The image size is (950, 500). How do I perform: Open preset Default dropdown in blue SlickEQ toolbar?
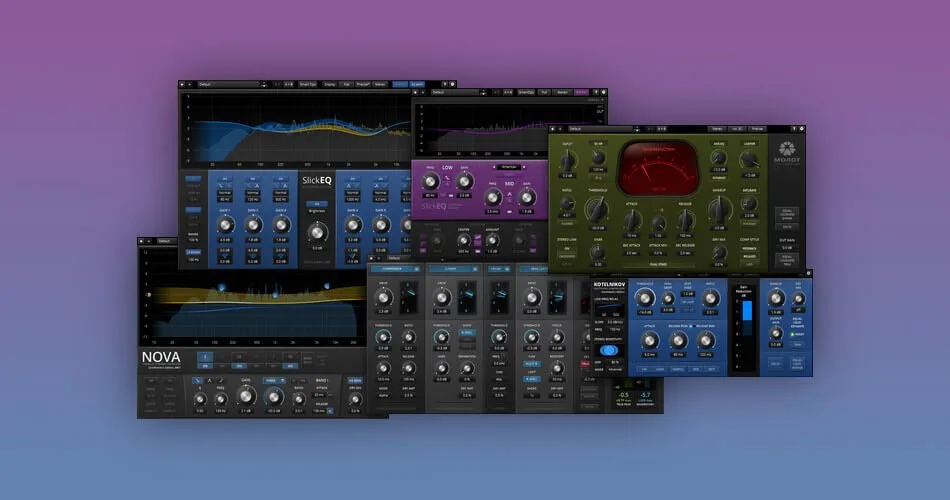tap(228, 84)
